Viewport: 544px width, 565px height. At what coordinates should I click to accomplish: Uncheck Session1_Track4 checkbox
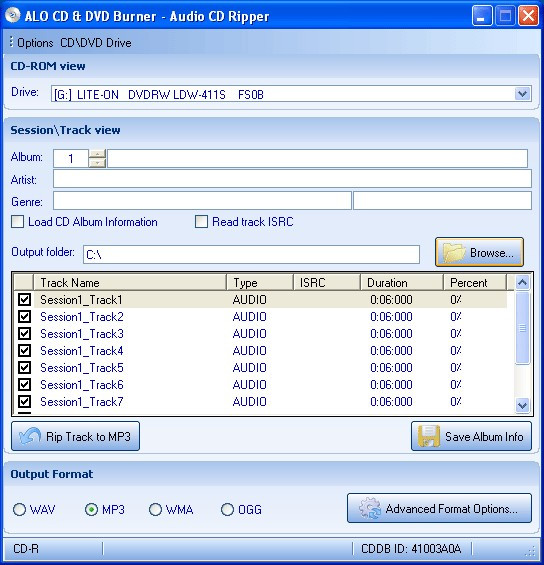click(x=24, y=350)
